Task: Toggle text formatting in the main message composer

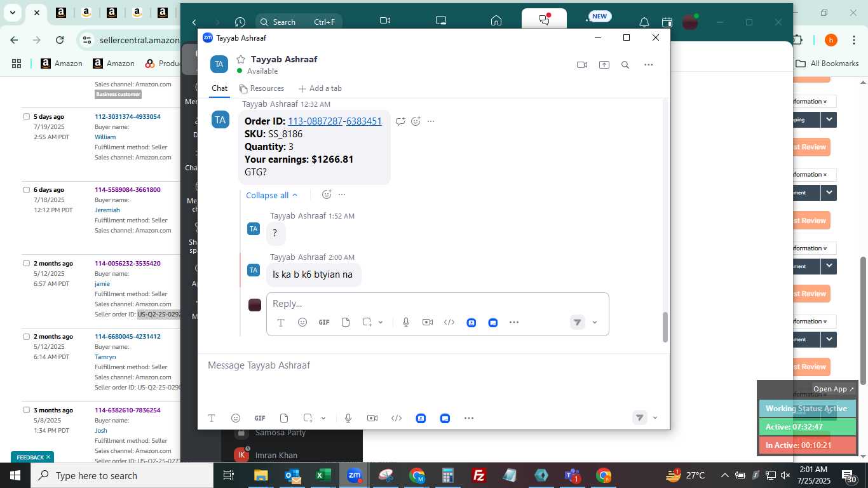Action: pos(212,418)
